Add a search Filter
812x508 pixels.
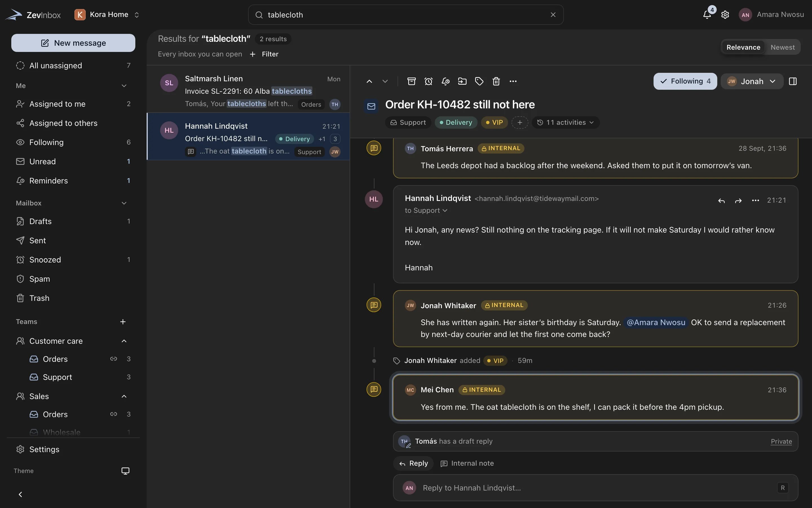[264, 54]
